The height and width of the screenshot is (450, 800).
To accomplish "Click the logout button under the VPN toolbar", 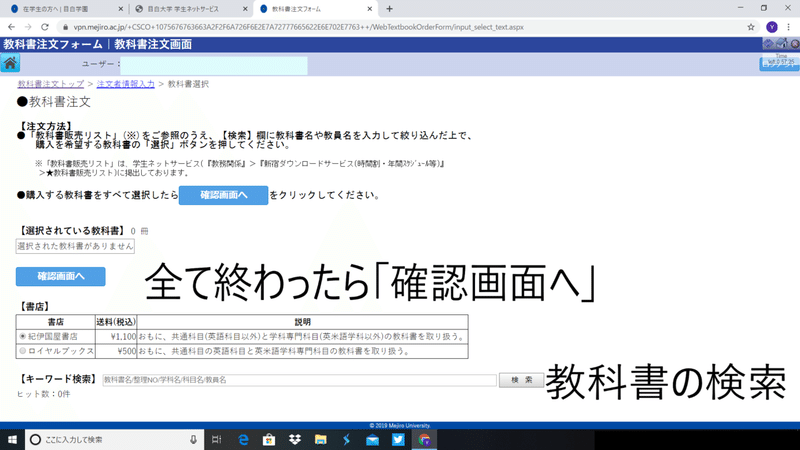I will [779, 64].
